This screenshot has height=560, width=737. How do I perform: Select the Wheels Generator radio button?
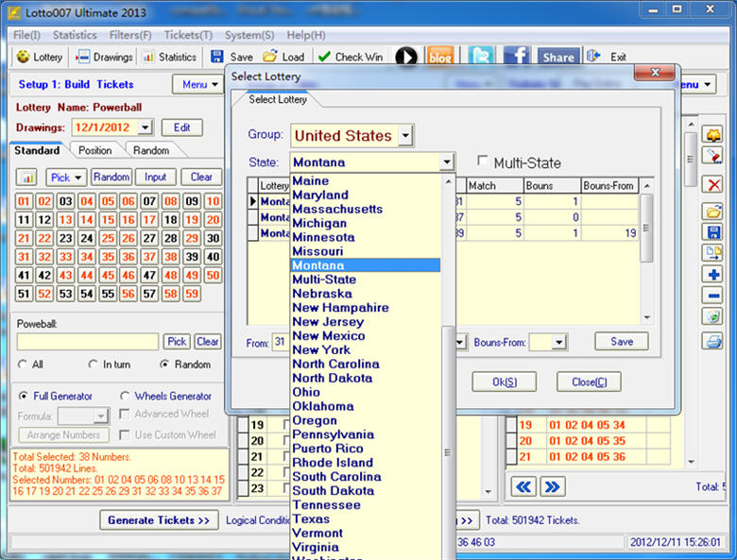click(x=125, y=396)
